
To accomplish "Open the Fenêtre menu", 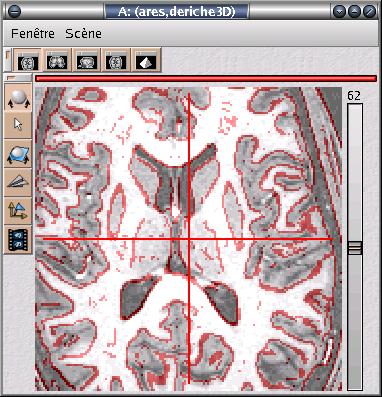I will [x=33, y=33].
